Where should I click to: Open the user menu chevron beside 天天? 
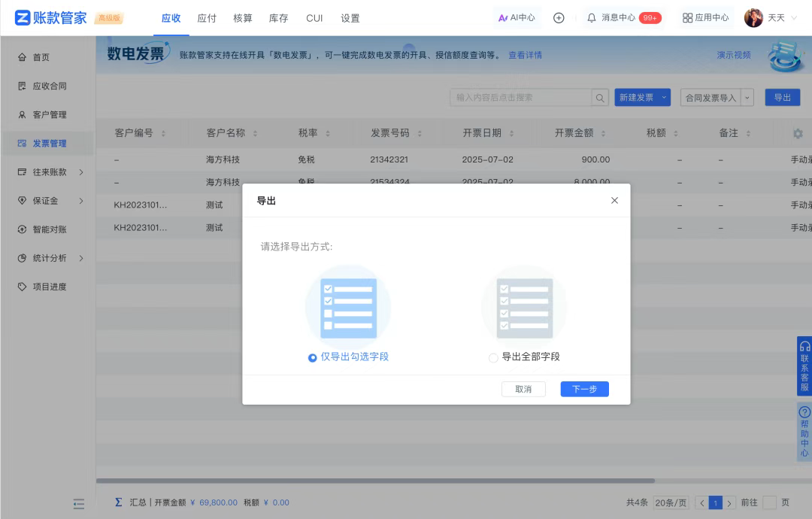795,18
